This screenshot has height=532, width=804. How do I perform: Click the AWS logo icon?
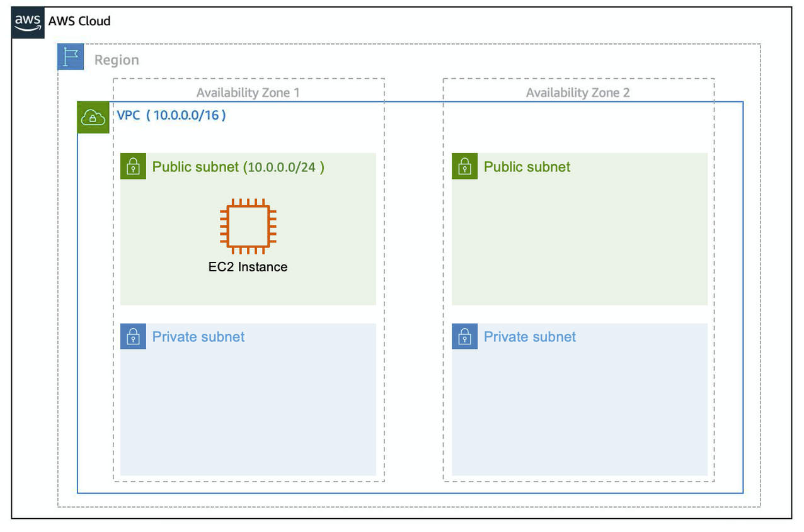tap(28, 23)
